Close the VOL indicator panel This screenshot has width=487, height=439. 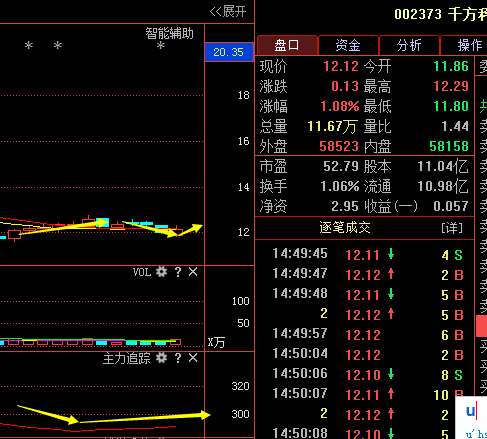[193, 272]
